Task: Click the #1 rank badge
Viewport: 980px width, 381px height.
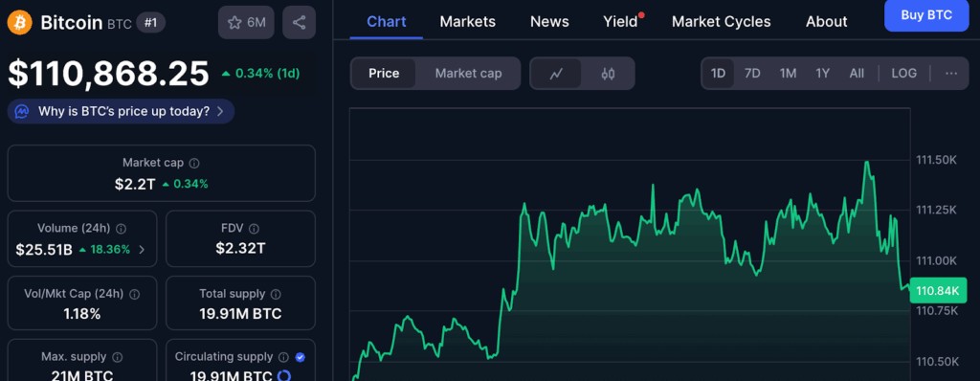Action: click(x=150, y=23)
